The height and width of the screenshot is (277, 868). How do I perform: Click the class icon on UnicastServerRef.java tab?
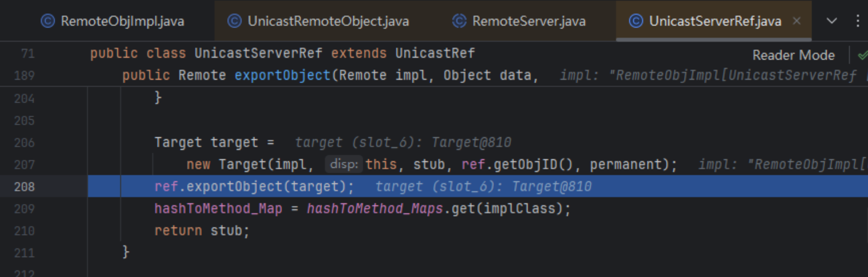coord(636,21)
